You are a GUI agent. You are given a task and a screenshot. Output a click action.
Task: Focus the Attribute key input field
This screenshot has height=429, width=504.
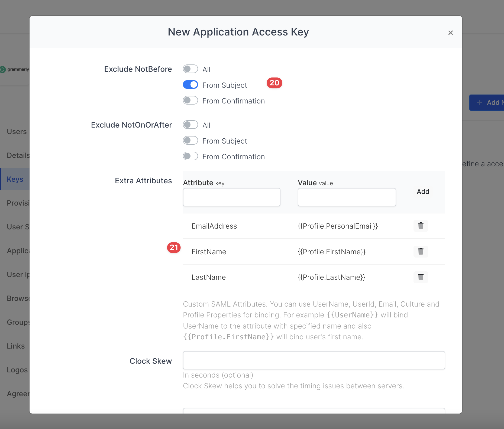pos(231,197)
